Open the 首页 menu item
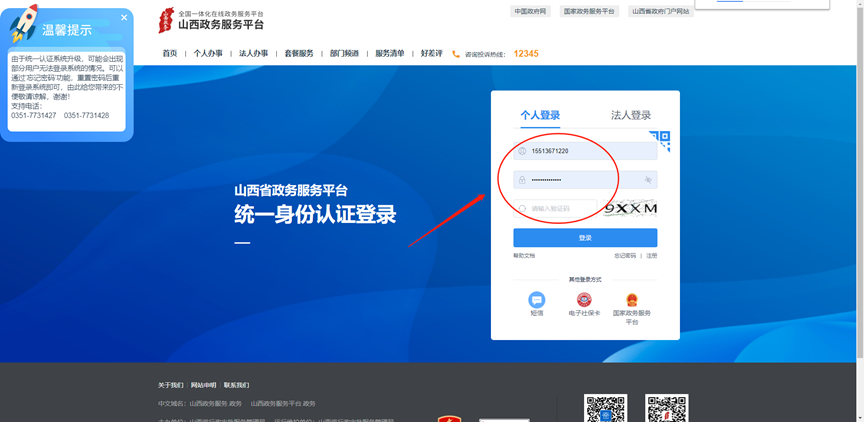The image size is (864, 422). pyautogui.click(x=170, y=53)
